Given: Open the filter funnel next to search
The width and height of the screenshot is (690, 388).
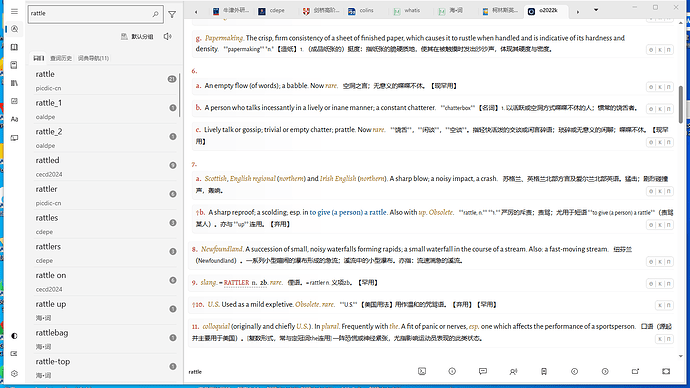Looking at the screenshot, I should pos(172,15).
